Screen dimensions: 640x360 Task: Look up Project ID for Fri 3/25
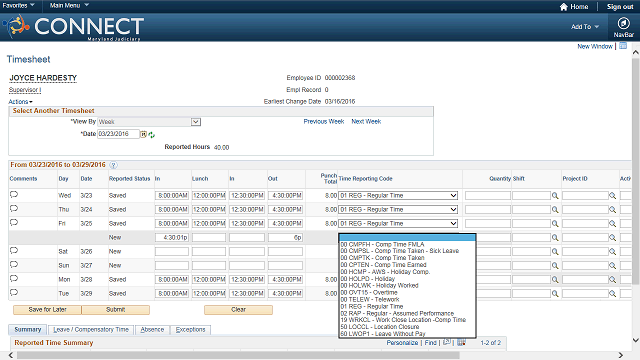coord(612,224)
